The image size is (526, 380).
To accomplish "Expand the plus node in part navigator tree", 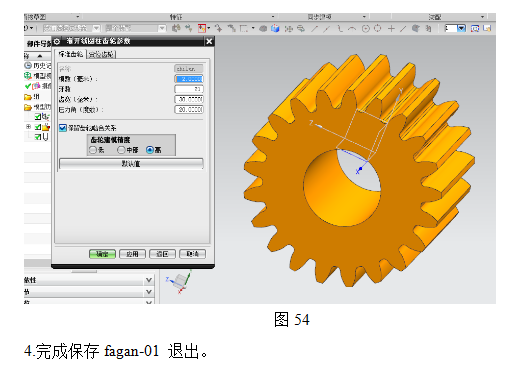I will pos(29,126).
